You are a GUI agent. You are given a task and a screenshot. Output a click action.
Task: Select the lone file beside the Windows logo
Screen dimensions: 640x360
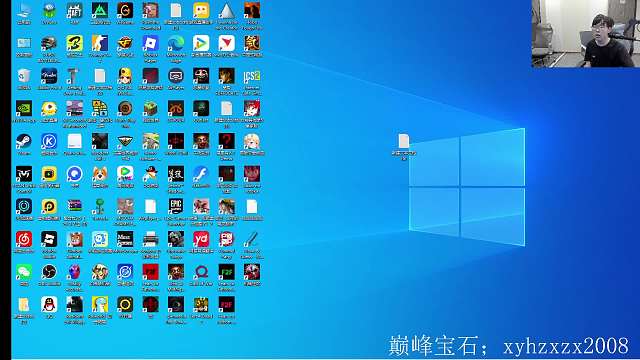[x=404, y=142]
